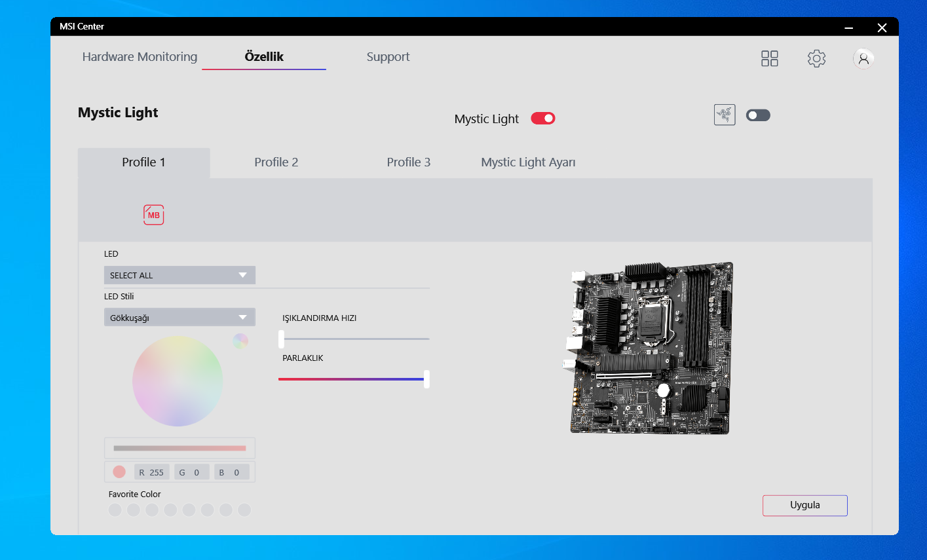Screen dimensions: 927x560
Task: Open MSI Center settings gear
Action: (x=816, y=58)
